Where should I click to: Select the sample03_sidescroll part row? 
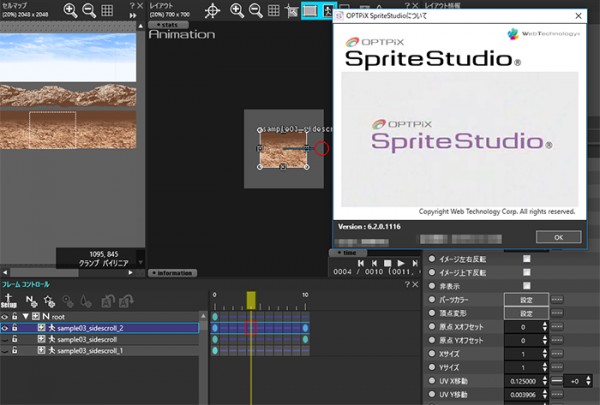click(99, 340)
